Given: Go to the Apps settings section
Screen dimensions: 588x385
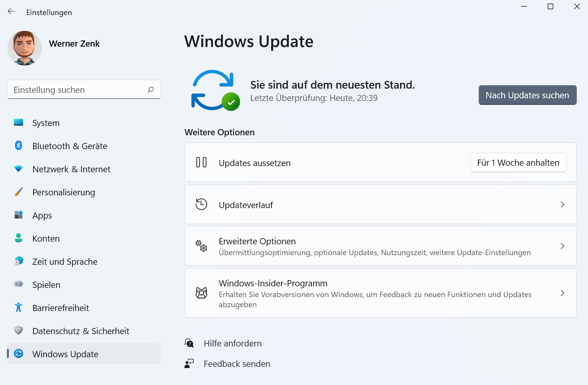Looking at the screenshot, I should tap(42, 215).
